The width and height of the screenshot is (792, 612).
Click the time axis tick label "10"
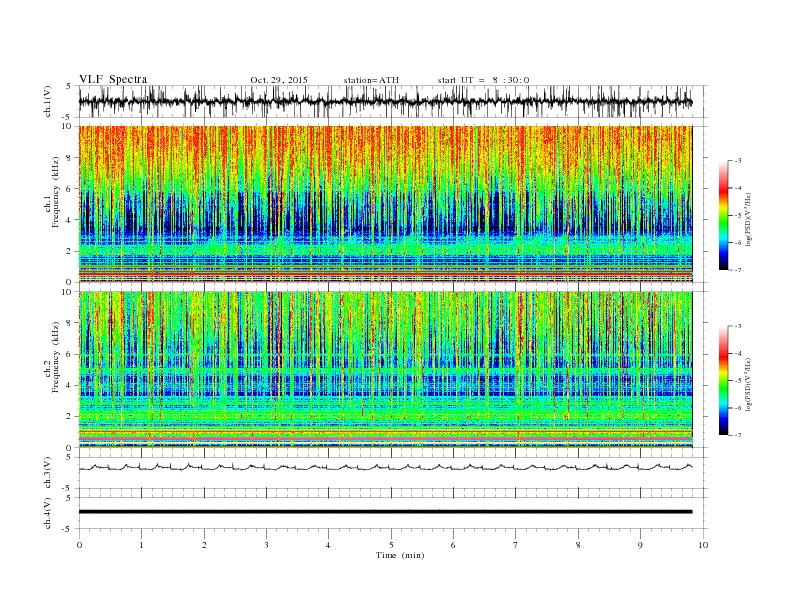(x=703, y=545)
